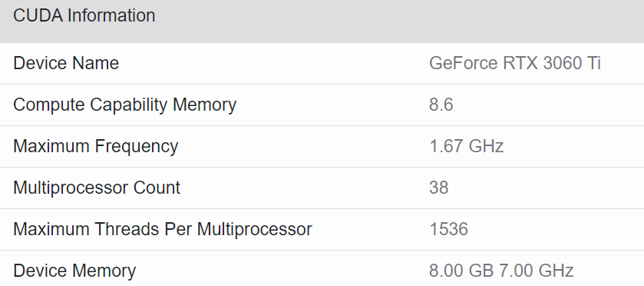Click the word Capability in the label
This screenshot has width=644, height=286.
pos(130,105)
